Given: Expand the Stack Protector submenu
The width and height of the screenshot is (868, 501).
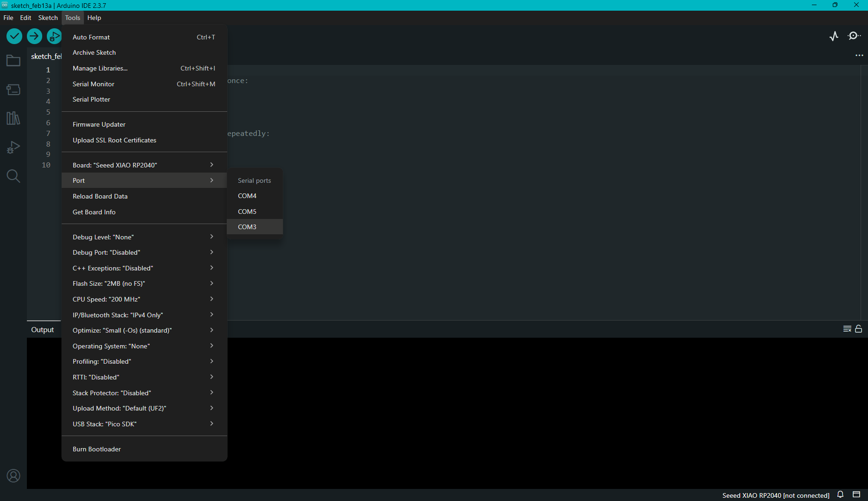Looking at the screenshot, I should click(144, 393).
